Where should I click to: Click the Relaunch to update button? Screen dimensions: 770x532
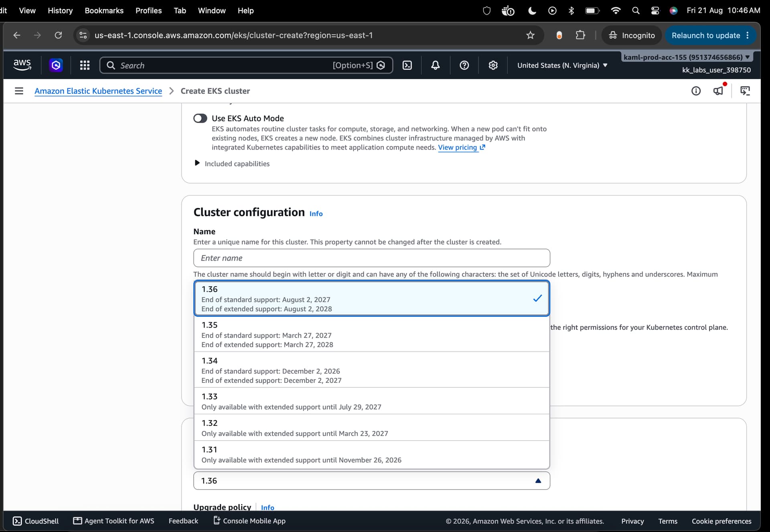[x=706, y=35]
